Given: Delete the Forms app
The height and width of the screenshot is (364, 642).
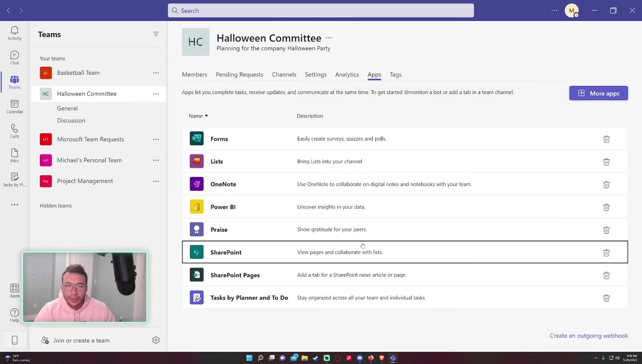Looking at the screenshot, I should [606, 139].
